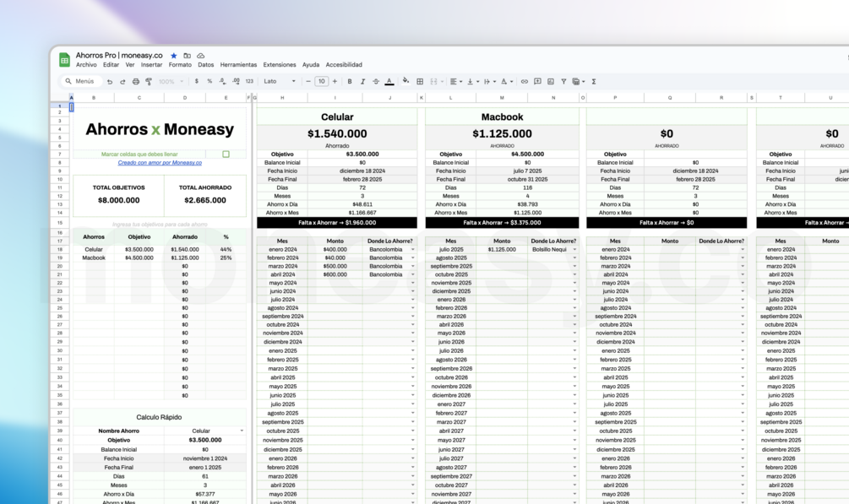Open the text rotation dropdown
The image size is (849, 504).
click(x=506, y=82)
